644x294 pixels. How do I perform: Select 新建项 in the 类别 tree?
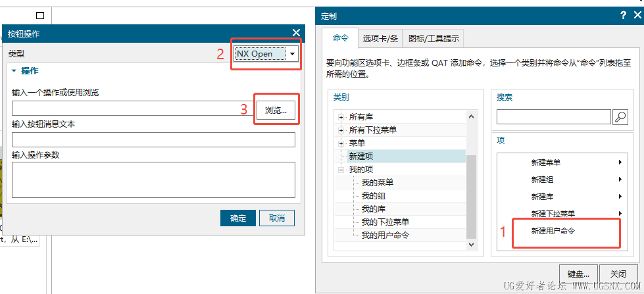click(x=361, y=157)
